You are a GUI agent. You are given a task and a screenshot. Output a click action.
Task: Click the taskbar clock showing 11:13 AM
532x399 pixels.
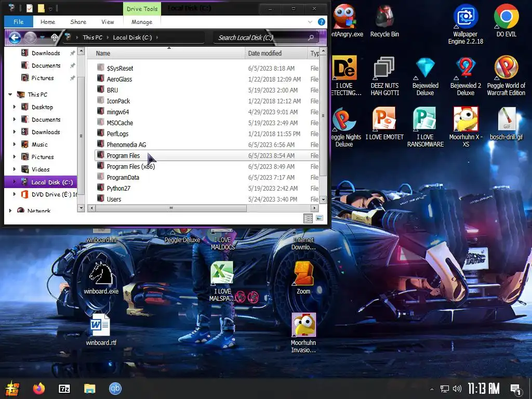(x=484, y=389)
